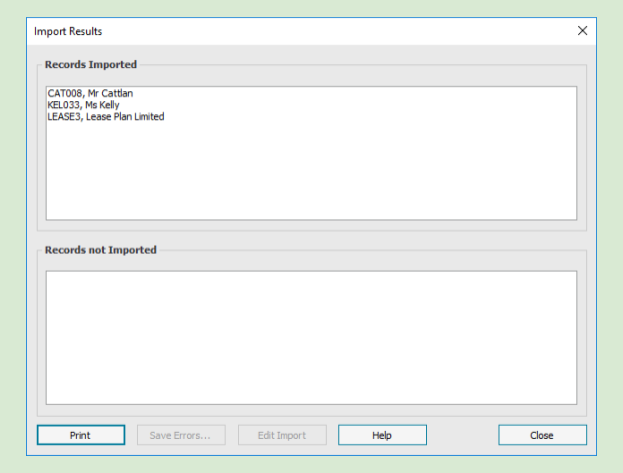Viewport: 623px width, 473px height.
Task: Click the Print button
Action: point(80,435)
